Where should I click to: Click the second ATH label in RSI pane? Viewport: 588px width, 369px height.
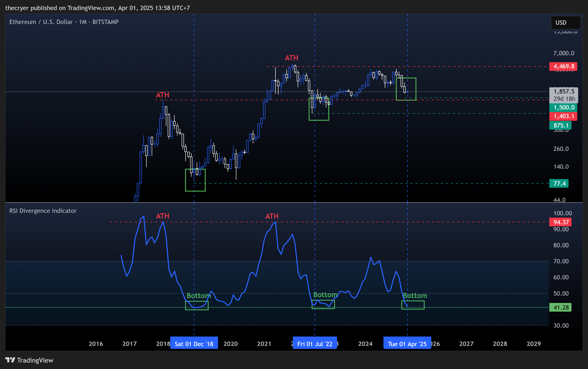272,216
